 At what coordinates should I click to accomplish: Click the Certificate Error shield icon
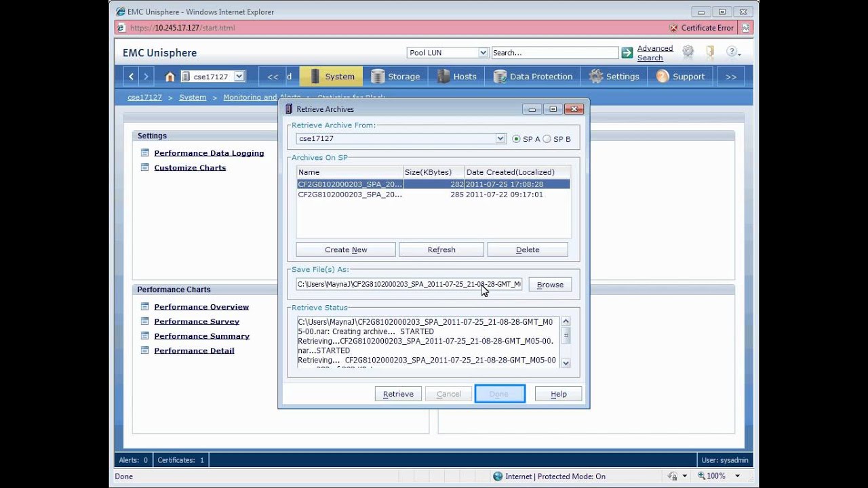click(x=673, y=28)
